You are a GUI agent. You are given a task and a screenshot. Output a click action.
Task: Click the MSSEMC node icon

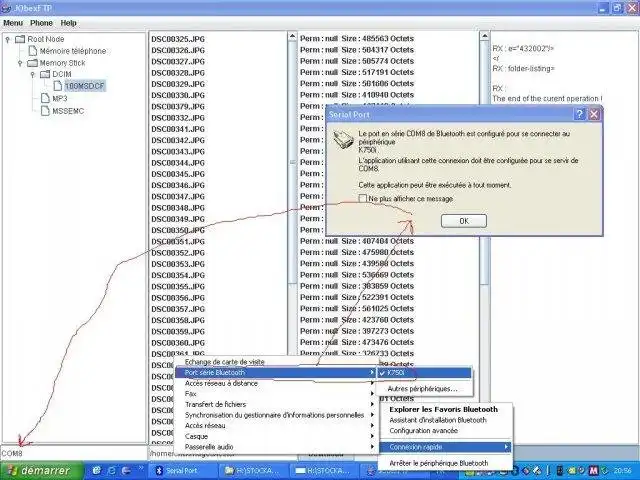[x=45, y=111]
